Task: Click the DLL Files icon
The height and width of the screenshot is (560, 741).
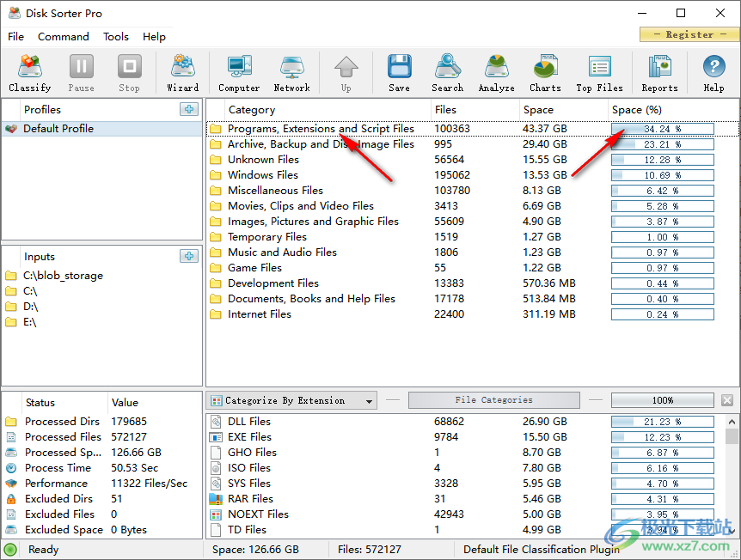Action: coord(216,421)
